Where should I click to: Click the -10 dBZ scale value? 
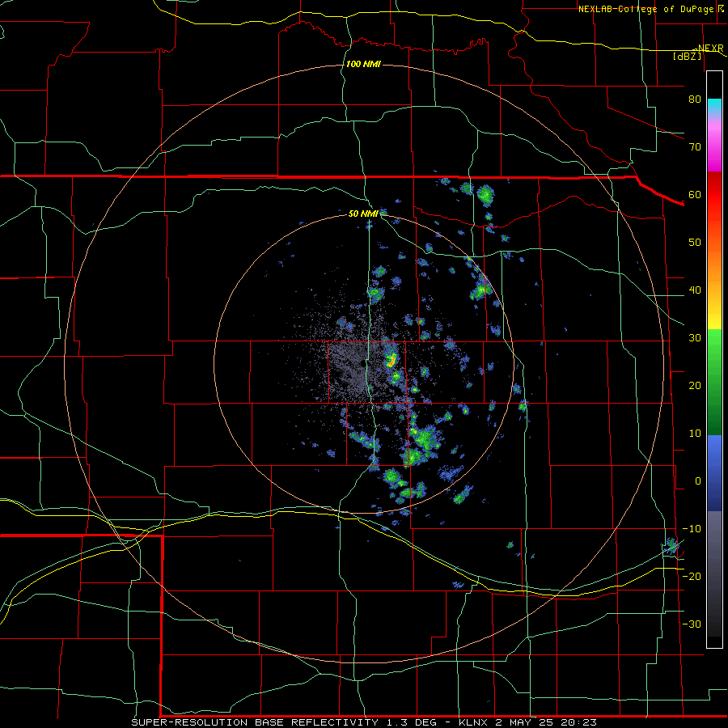click(x=692, y=529)
